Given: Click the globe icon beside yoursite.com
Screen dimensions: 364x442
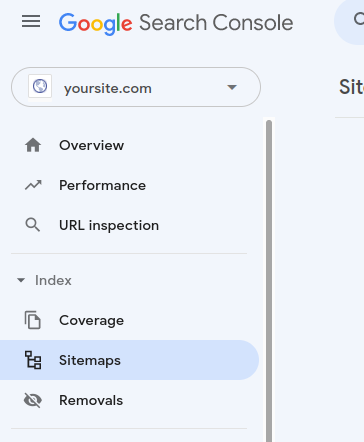Looking at the screenshot, I should click(x=40, y=86).
